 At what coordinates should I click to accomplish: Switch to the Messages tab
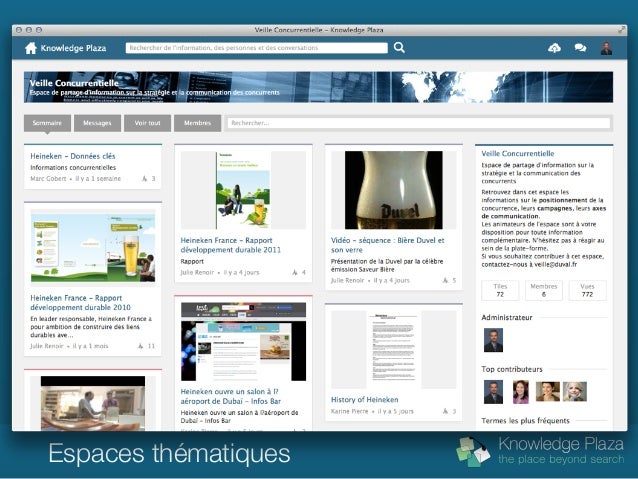click(x=97, y=123)
